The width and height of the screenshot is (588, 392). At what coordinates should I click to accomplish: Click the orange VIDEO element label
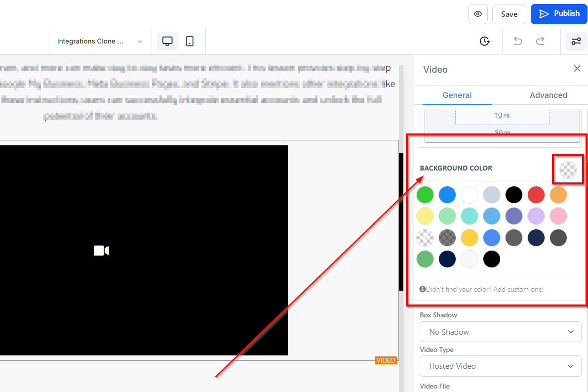(386, 360)
